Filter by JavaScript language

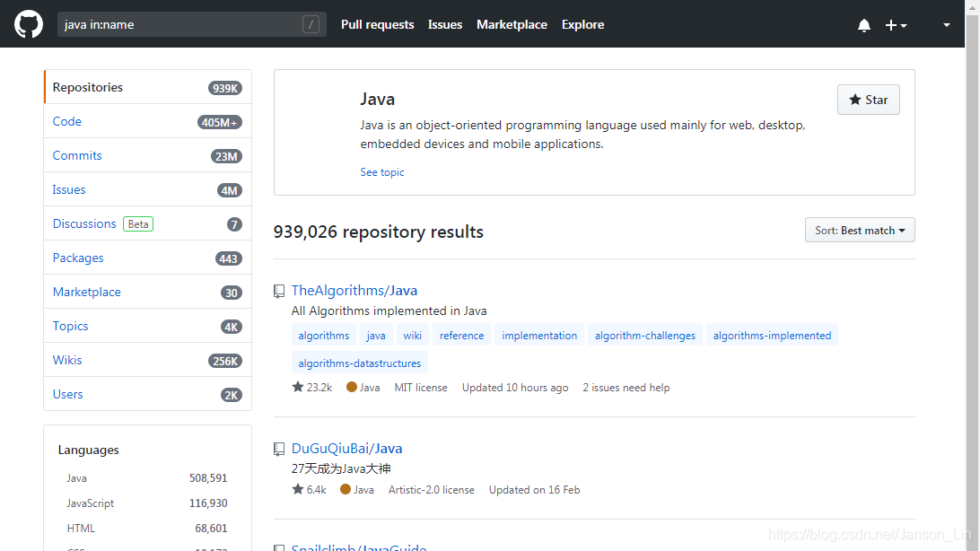(147, 503)
